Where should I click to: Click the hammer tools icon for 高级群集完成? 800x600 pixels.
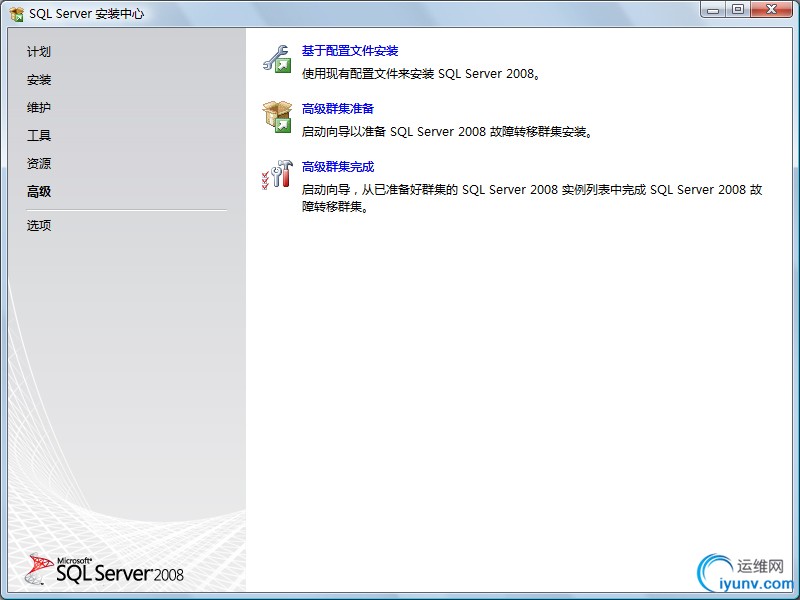pos(277,174)
